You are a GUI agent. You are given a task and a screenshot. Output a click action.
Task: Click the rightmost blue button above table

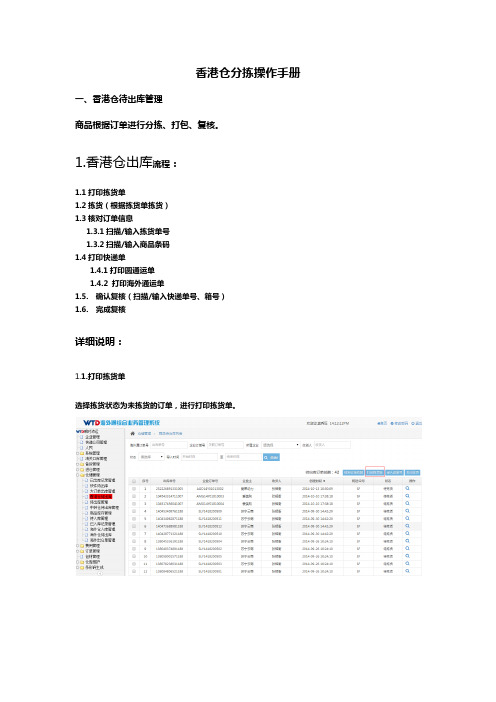412,472
